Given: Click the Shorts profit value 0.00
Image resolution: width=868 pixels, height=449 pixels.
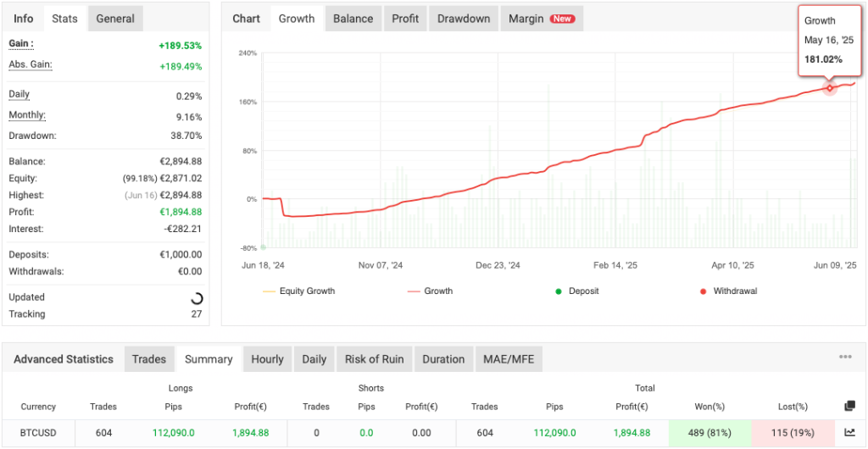Looking at the screenshot, I should point(421,432).
